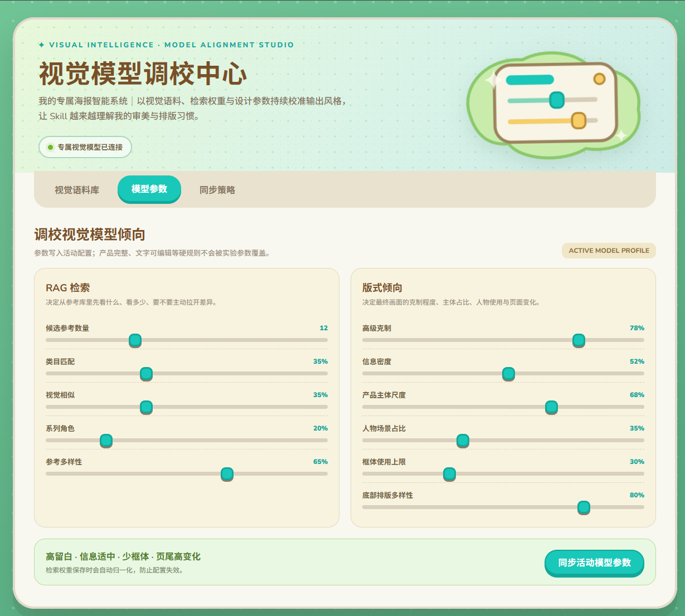Click the 框体使用上限 slider handle
This screenshot has height=616, width=685.
449,474
